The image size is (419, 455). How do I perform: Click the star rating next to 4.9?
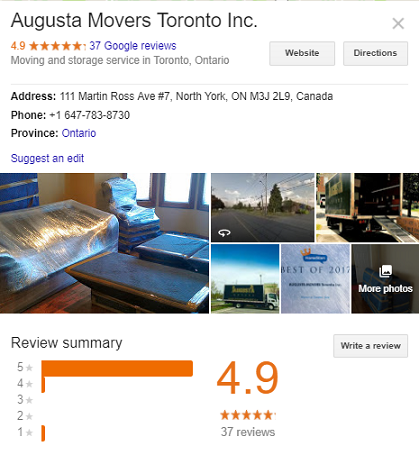pos(57,46)
